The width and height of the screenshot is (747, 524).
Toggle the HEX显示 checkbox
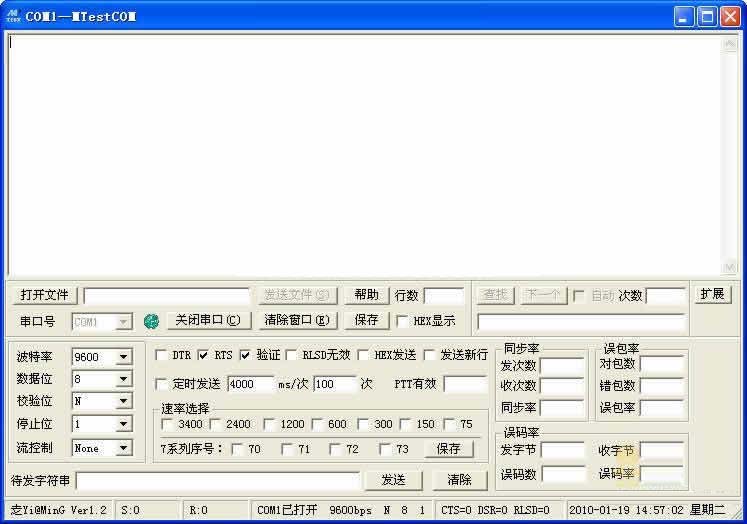[402, 321]
